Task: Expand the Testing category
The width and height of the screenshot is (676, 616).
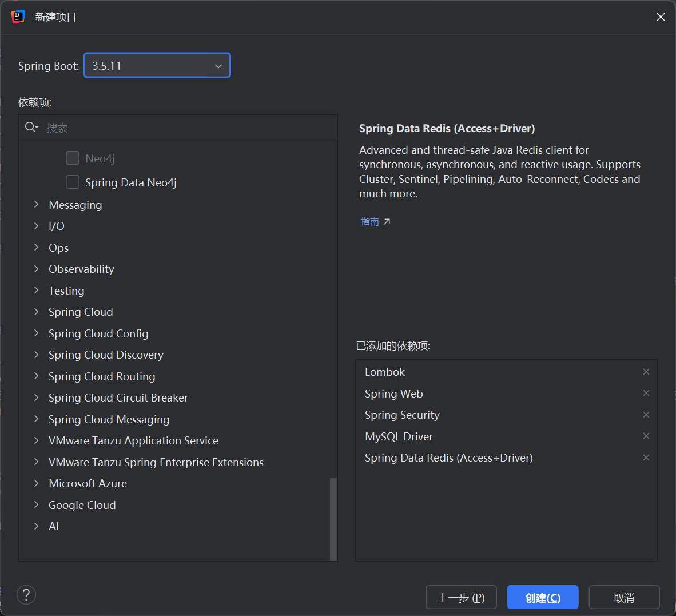Action: tap(36, 290)
